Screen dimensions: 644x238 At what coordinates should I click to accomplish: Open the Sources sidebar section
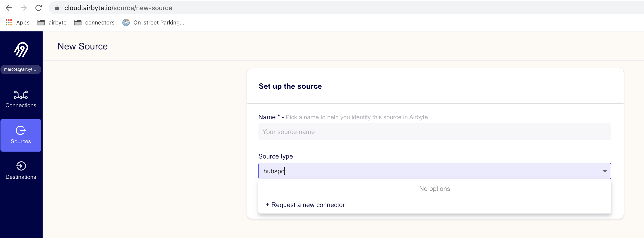tap(21, 135)
